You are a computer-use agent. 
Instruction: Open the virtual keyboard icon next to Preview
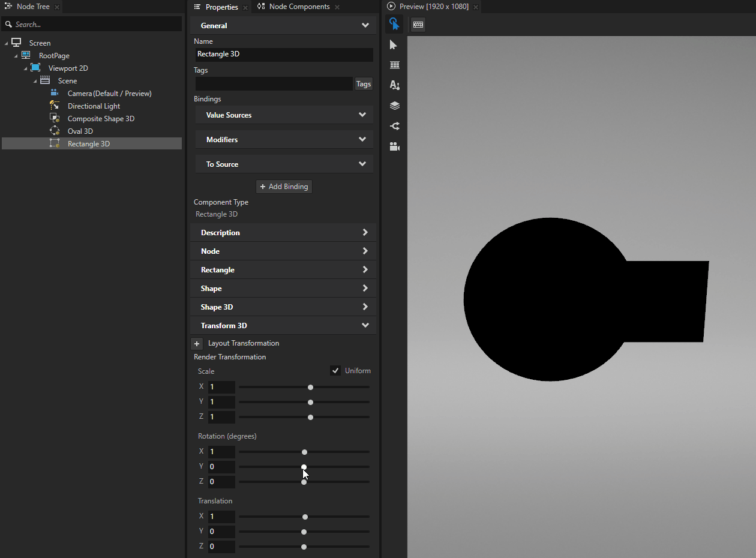coord(417,24)
